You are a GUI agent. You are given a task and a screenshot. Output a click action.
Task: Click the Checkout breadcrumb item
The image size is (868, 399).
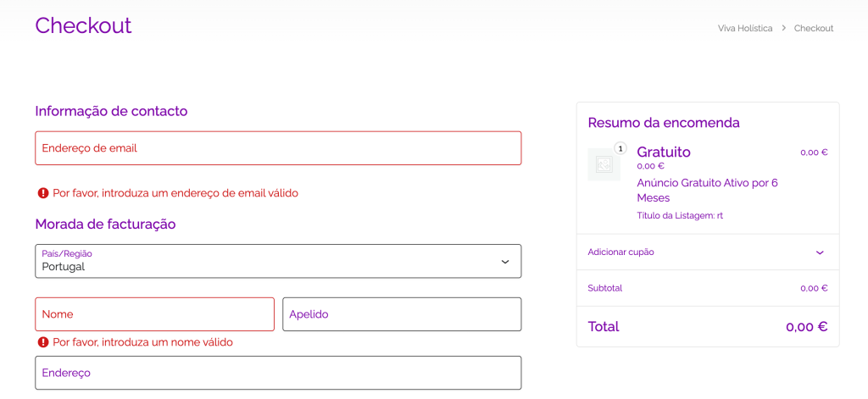(813, 29)
